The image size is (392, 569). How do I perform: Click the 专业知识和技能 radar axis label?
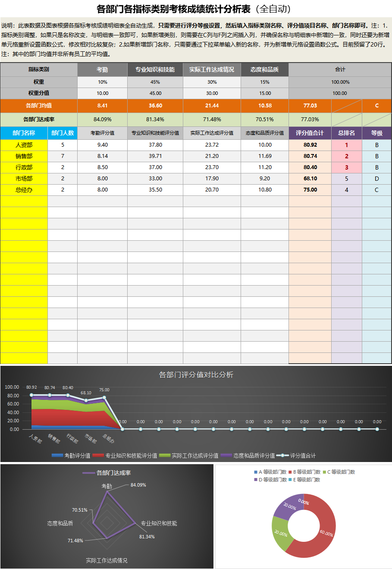(x=159, y=523)
